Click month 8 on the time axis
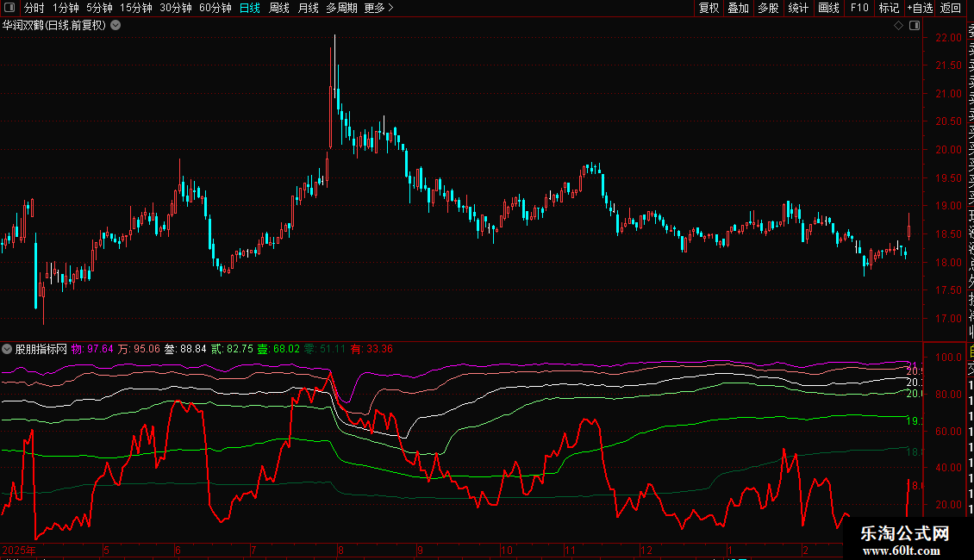974x560 pixels. [340, 550]
